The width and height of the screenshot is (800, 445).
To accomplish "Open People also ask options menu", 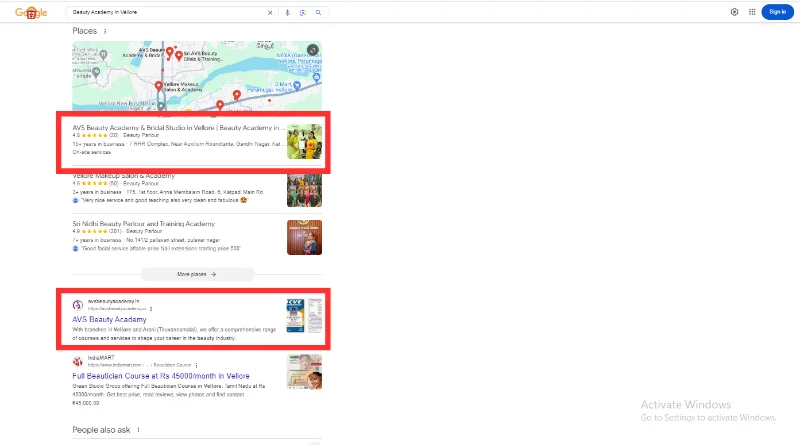I will tap(138, 430).
